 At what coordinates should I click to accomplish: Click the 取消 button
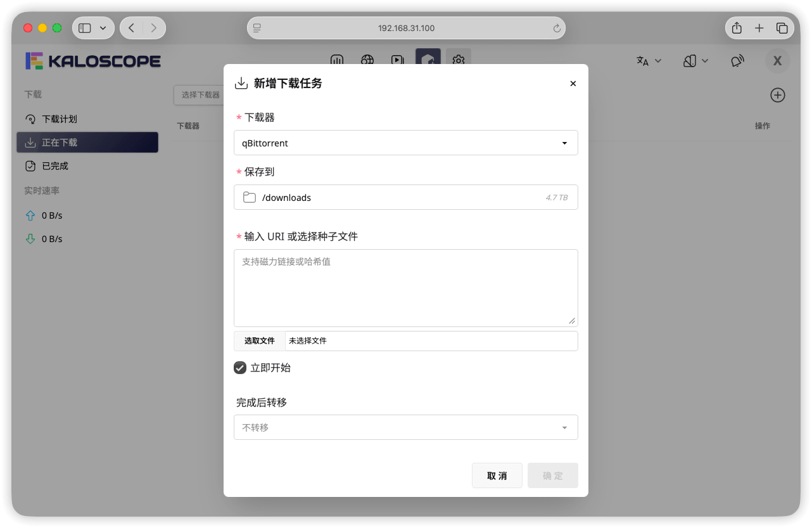click(x=497, y=475)
